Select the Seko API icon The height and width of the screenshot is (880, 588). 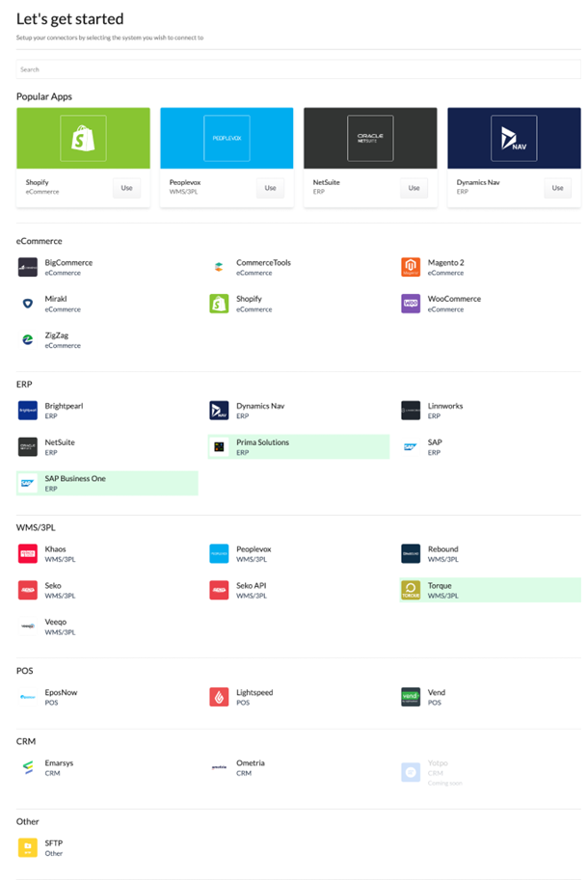219,590
